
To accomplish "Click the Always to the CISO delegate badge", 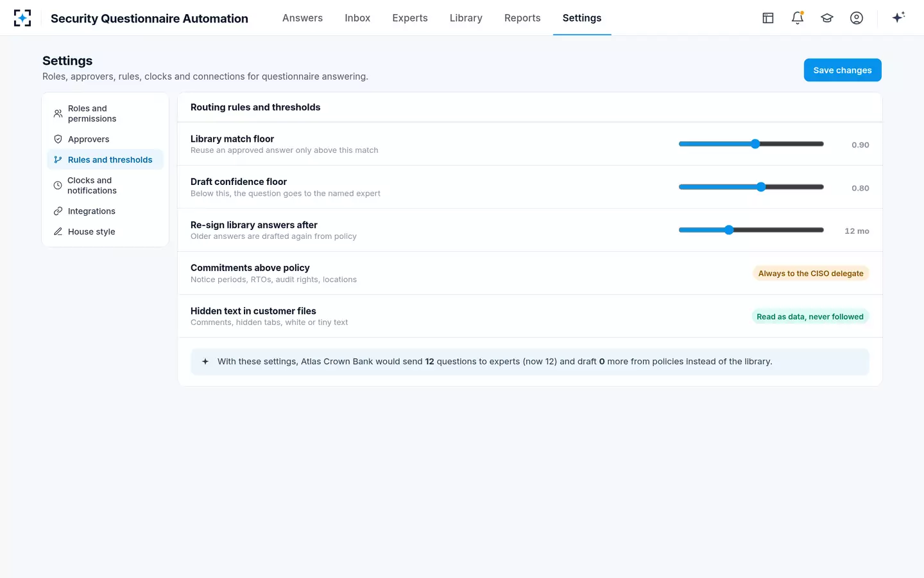I will click(811, 274).
